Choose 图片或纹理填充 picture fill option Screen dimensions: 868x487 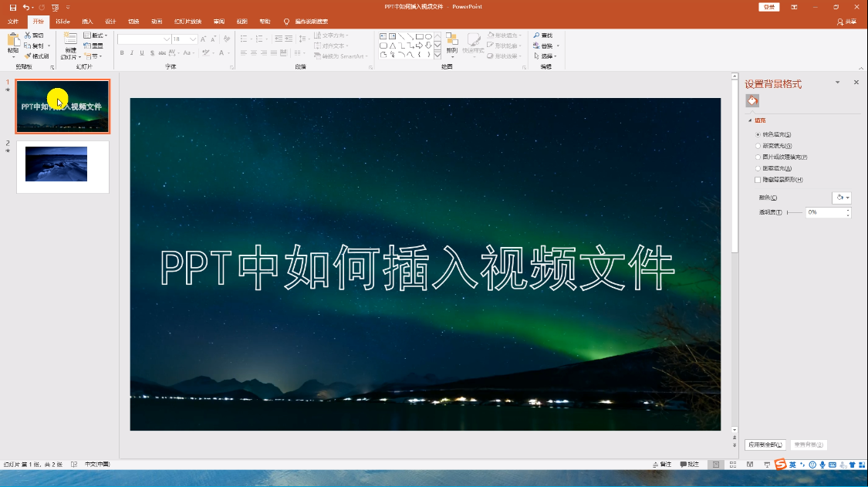(x=758, y=157)
